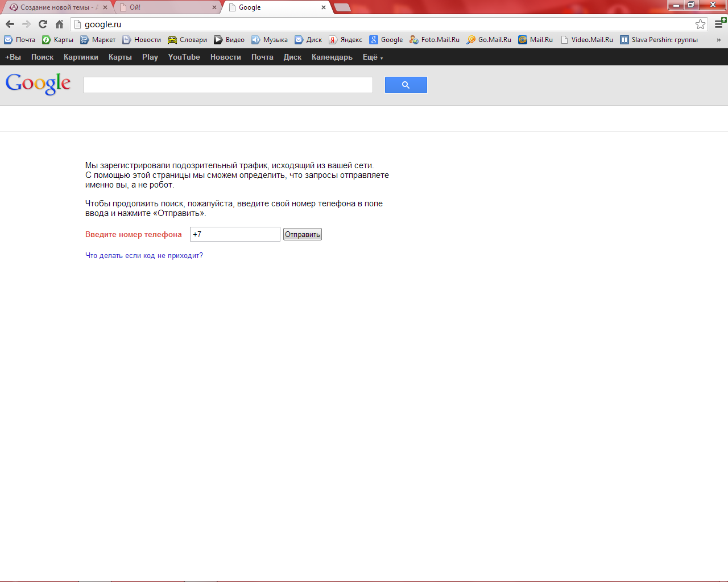This screenshot has height=582, width=728.
Task: Click the Google logo
Action: coord(38,84)
